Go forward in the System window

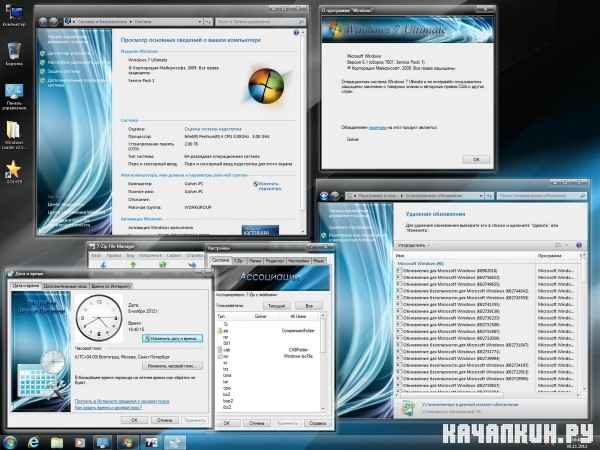(x=54, y=22)
